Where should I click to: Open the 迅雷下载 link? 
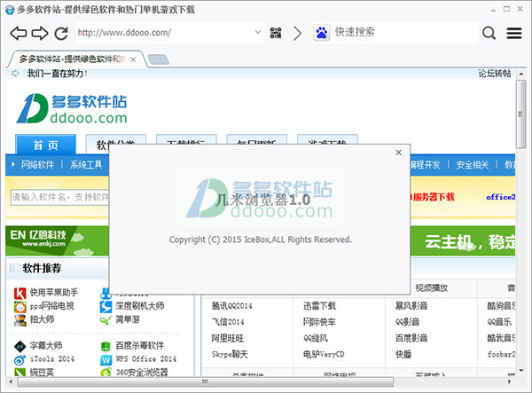click(x=319, y=306)
